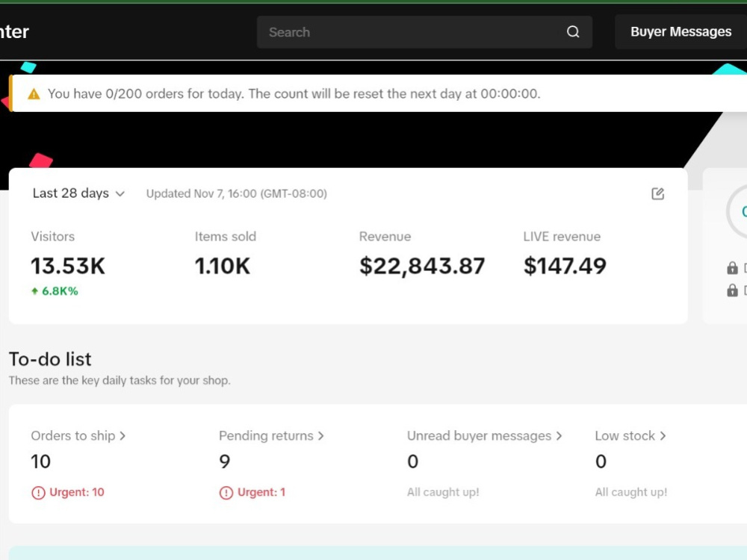
Task: Click the Revenue value $22,843.87
Action: [x=422, y=266]
